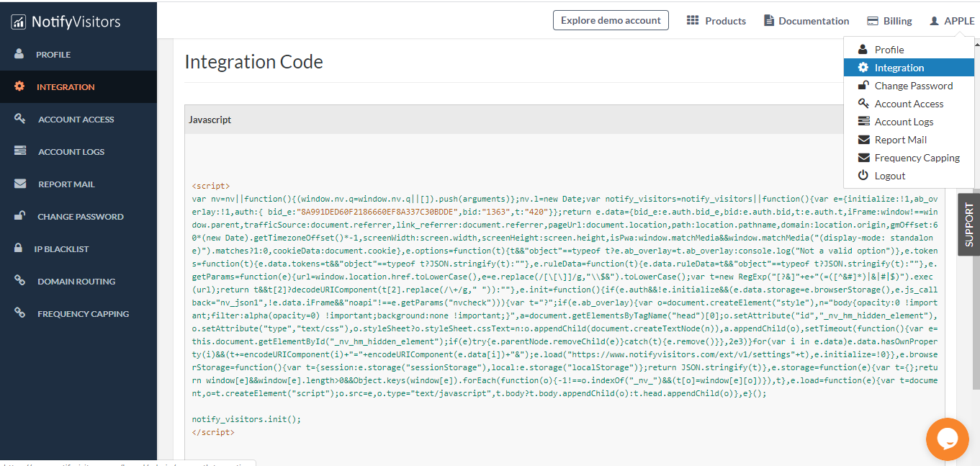
Task: Click the user icon beside APPLE
Action: pos(935,21)
